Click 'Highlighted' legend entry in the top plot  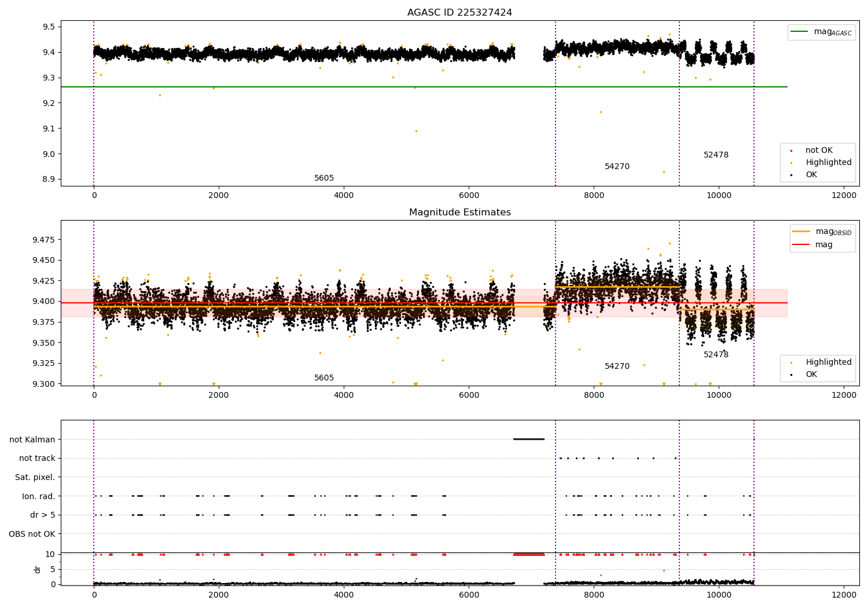coord(821,162)
